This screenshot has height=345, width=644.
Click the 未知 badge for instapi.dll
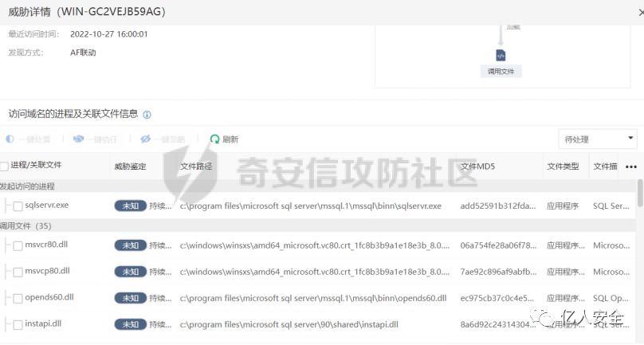(x=130, y=324)
